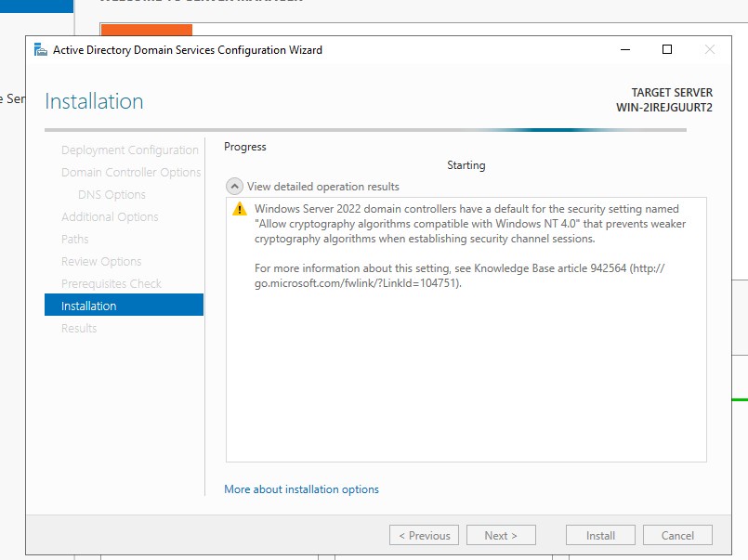Click the Install button
Screen dimensions: 748x560
point(600,535)
